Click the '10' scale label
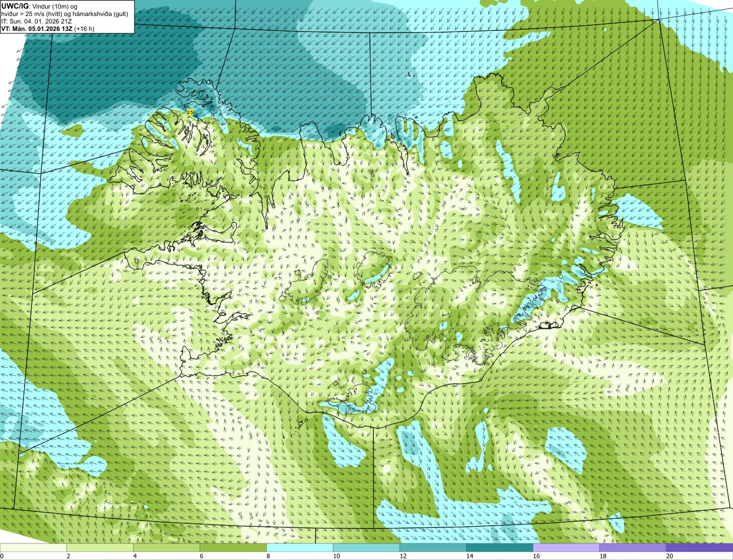733x560 pixels. (x=336, y=556)
